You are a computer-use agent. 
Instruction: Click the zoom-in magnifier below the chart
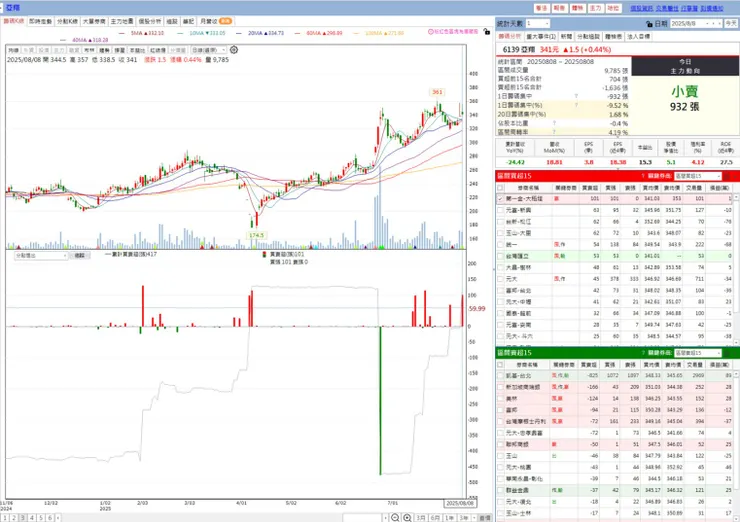[x=407, y=518]
